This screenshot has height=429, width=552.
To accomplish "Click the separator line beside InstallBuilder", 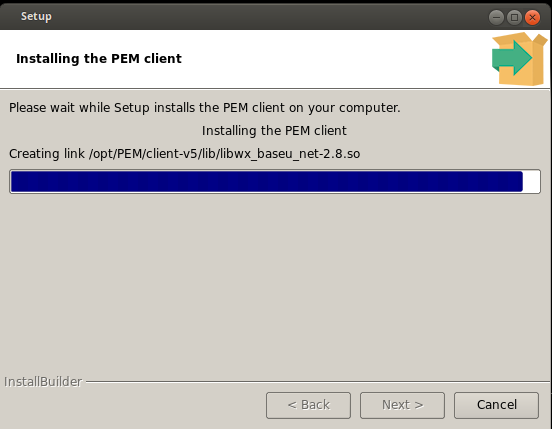I will [x=318, y=381].
